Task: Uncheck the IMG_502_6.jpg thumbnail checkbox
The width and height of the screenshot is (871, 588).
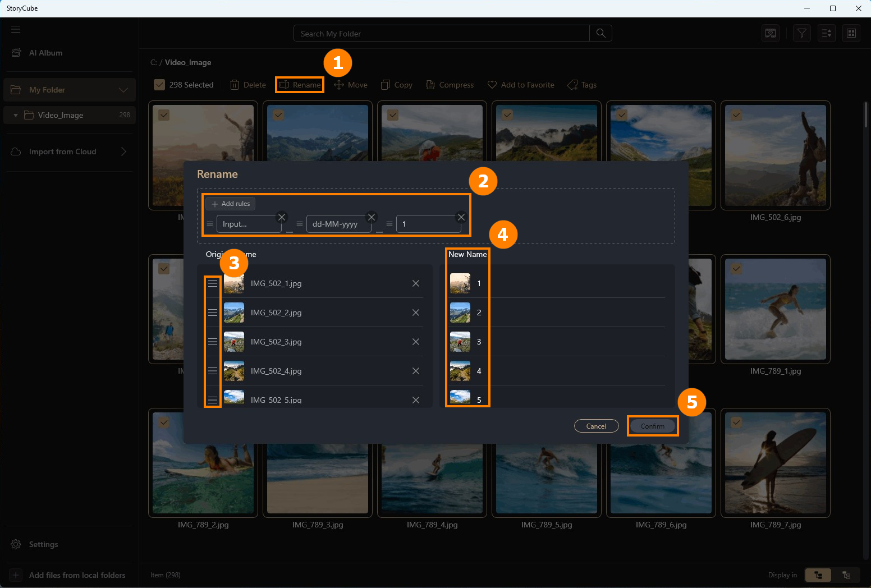Action: pos(736,115)
